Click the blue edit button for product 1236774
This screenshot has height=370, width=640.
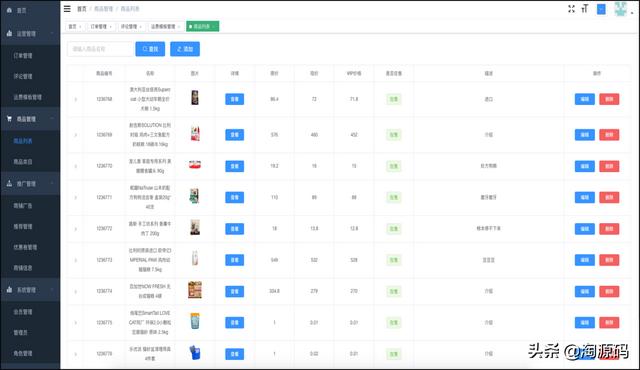[584, 291]
